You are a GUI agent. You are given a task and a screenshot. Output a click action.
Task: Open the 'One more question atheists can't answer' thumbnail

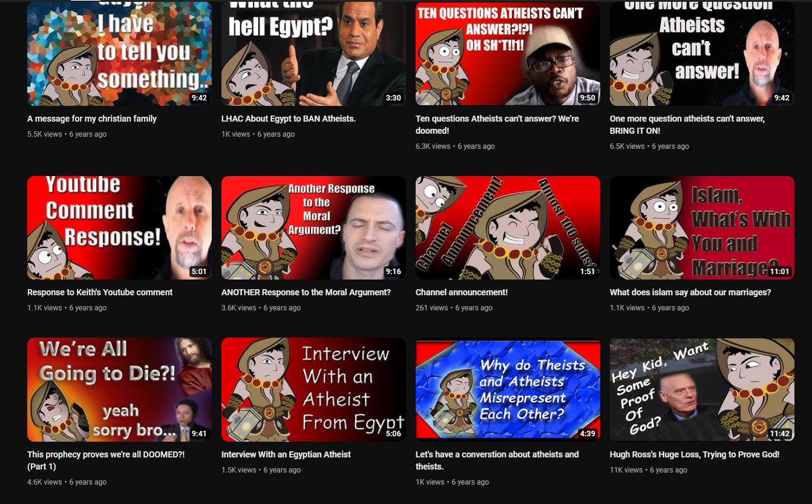[x=702, y=53]
